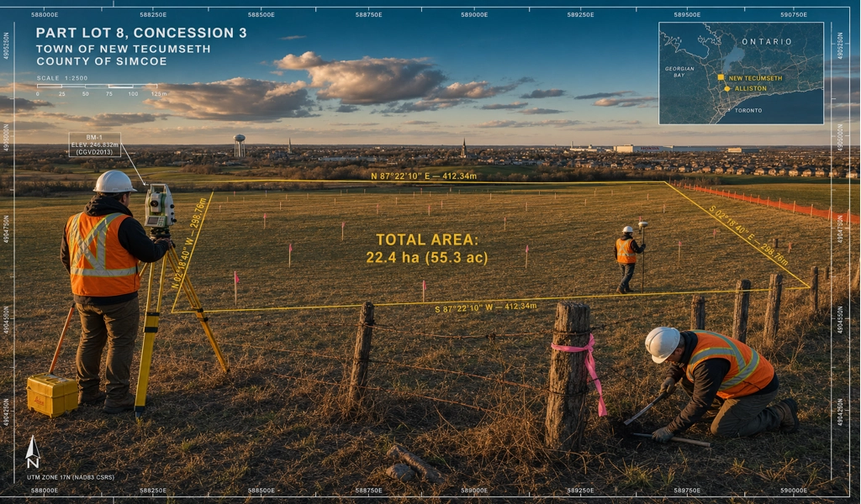The width and height of the screenshot is (861, 504).
Task: Click the '(CGVD2013)' datum text
Action: click(x=94, y=152)
